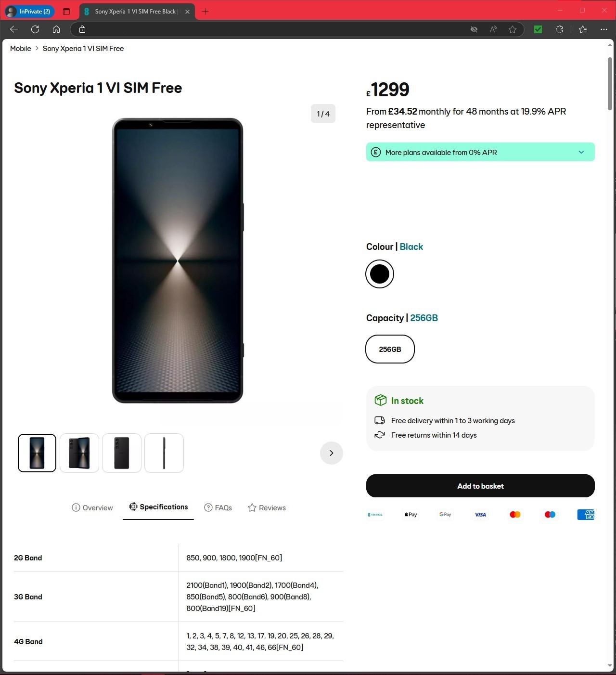
Task: Click the Add to basket button
Action: (480, 486)
